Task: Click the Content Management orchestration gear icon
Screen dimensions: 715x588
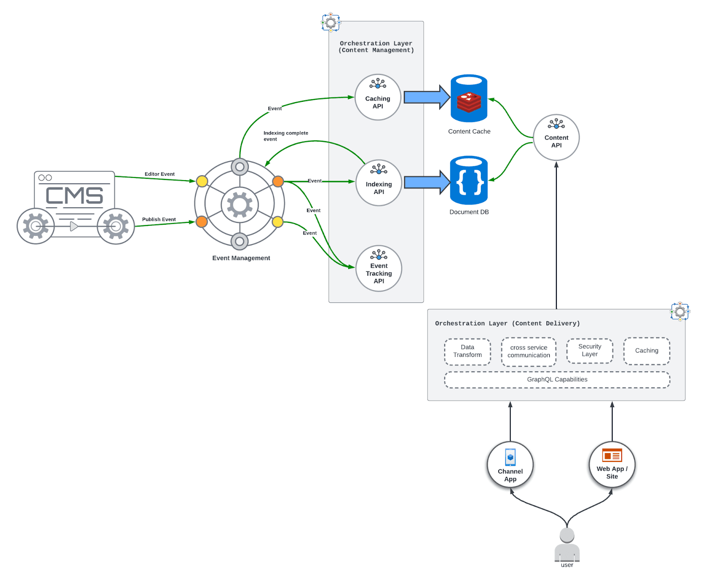Action: click(331, 22)
